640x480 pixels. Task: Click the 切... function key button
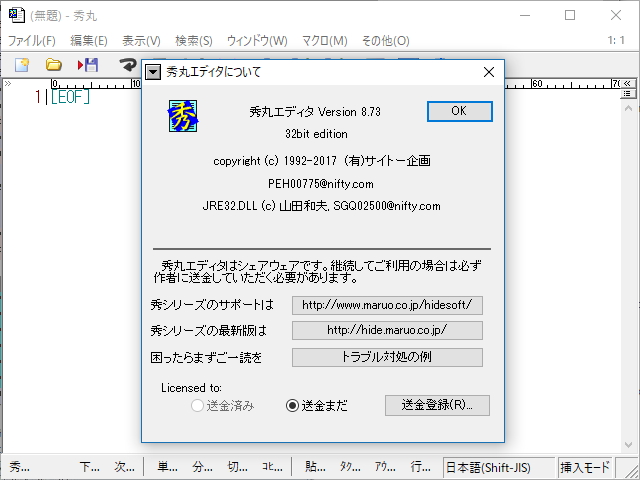coord(237,466)
